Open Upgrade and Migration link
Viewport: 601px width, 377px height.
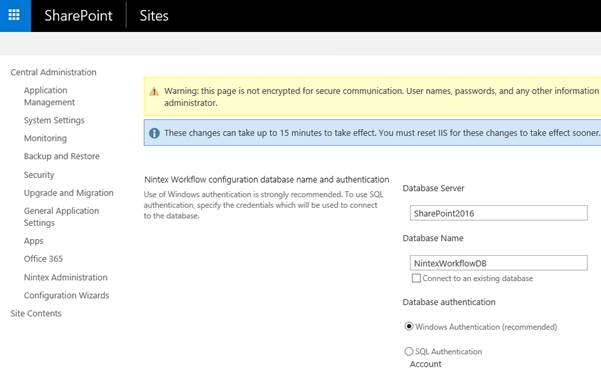[69, 193]
